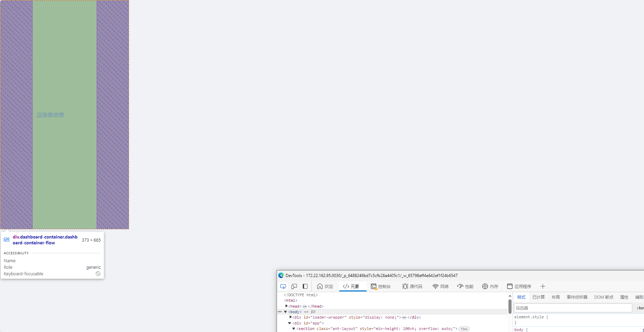Screen dimensions: 644x332
Task: Open the 源代码 (Sources) tab
Action: click(x=412, y=286)
